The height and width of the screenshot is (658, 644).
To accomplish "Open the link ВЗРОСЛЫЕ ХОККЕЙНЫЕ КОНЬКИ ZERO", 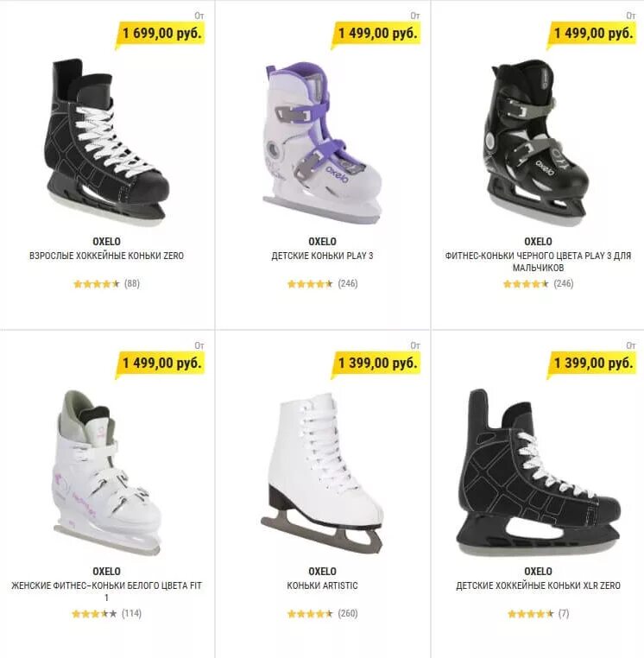I will 106,256.
